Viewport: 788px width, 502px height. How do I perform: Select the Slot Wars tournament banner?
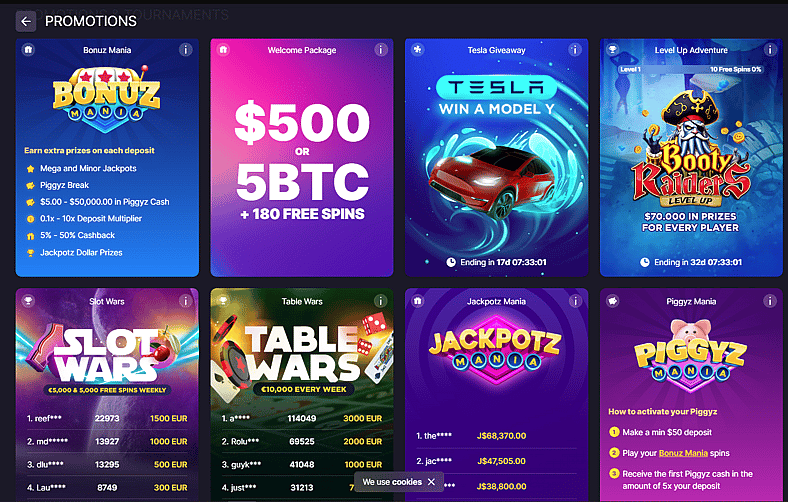click(107, 359)
